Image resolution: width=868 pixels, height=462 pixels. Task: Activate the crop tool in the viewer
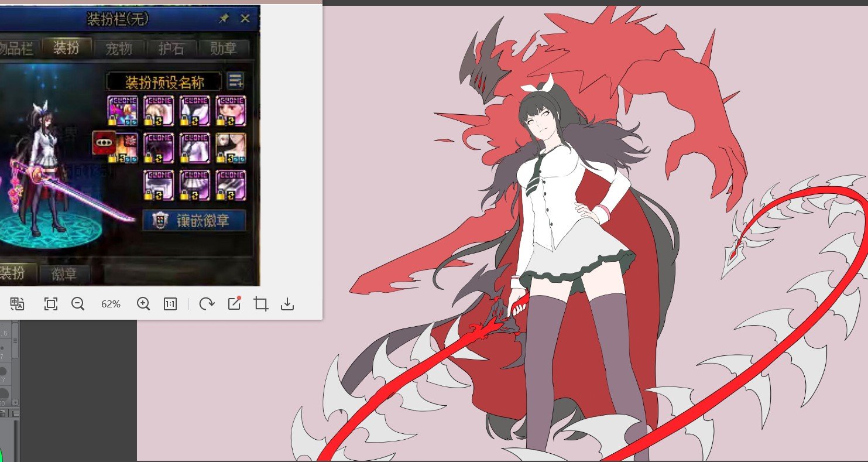tap(261, 304)
